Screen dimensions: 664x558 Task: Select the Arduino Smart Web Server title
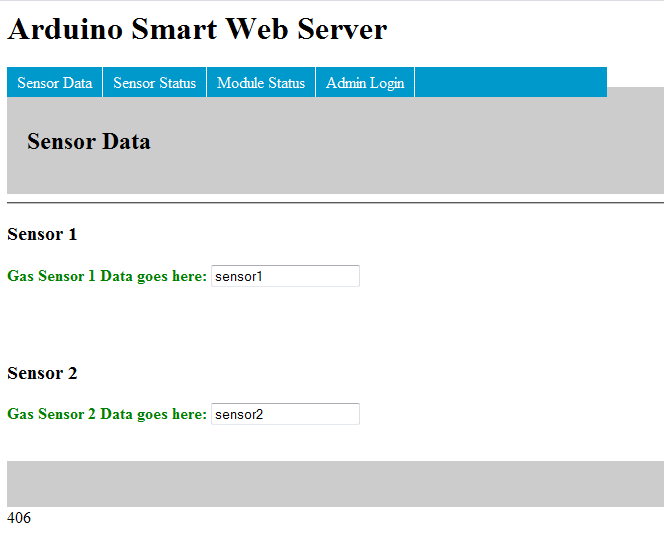[x=197, y=29]
